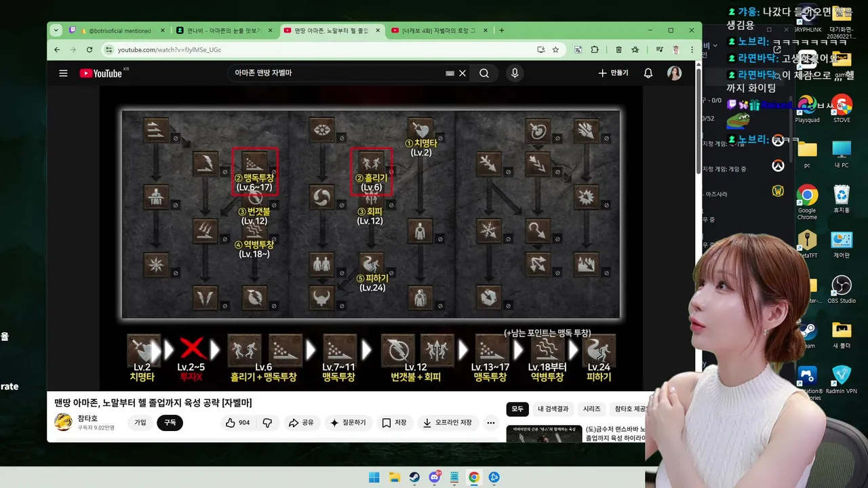Open more actions ellipsis below video
The height and width of the screenshot is (488, 868).
point(491,422)
